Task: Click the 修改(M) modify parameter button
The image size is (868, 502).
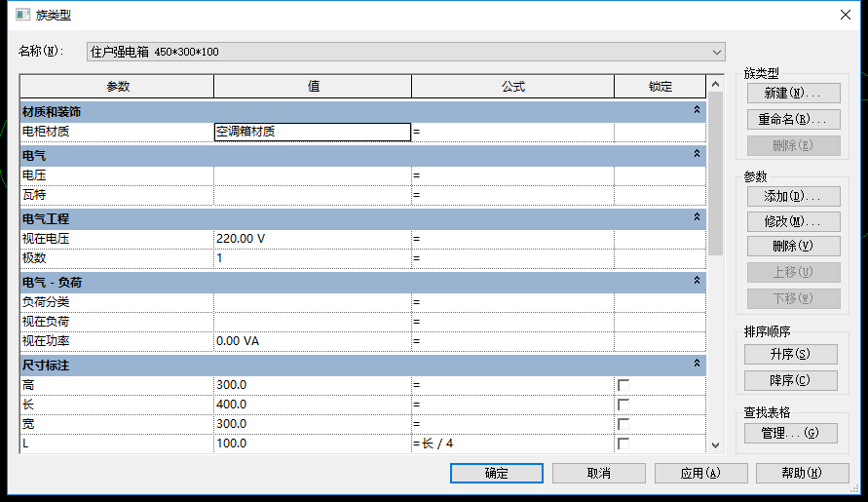Action: (793, 221)
